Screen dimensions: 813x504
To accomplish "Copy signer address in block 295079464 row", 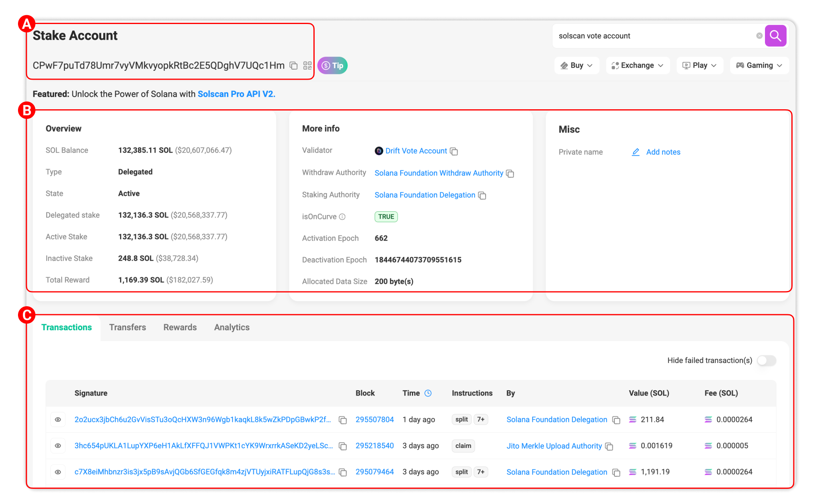I will [x=616, y=472].
